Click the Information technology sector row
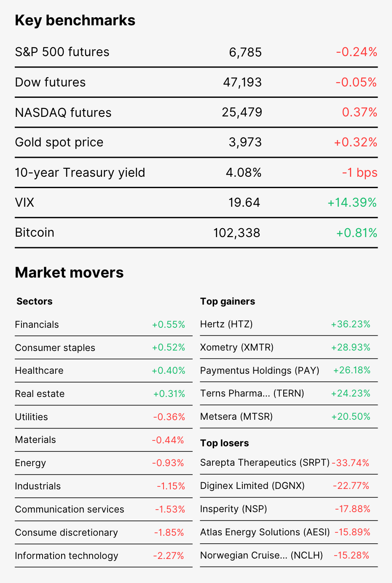This screenshot has height=583, width=392. [104, 556]
